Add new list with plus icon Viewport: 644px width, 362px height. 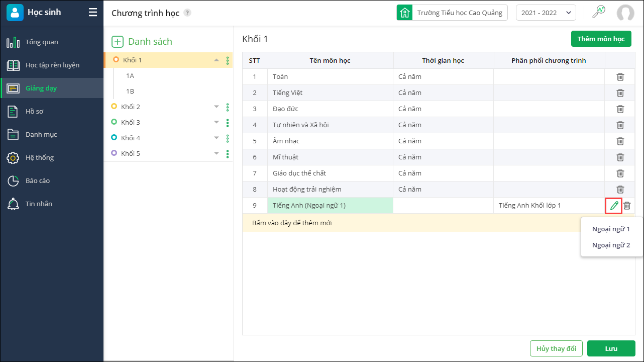click(x=117, y=42)
